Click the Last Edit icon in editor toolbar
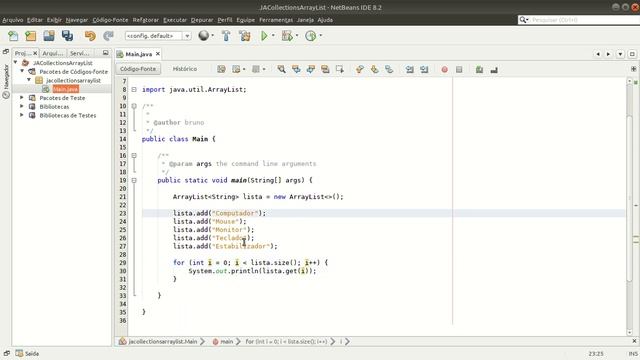The width and height of the screenshot is (640, 360). point(221,69)
